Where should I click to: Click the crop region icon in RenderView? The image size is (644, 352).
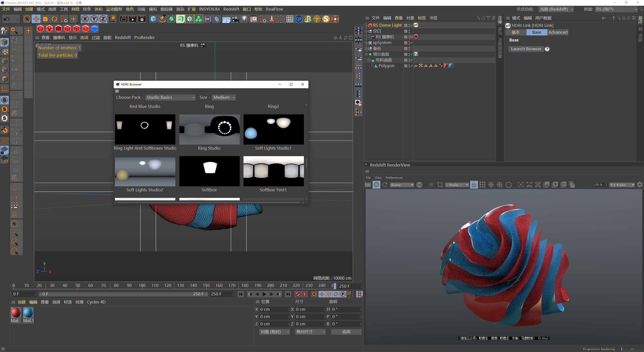(x=440, y=185)
